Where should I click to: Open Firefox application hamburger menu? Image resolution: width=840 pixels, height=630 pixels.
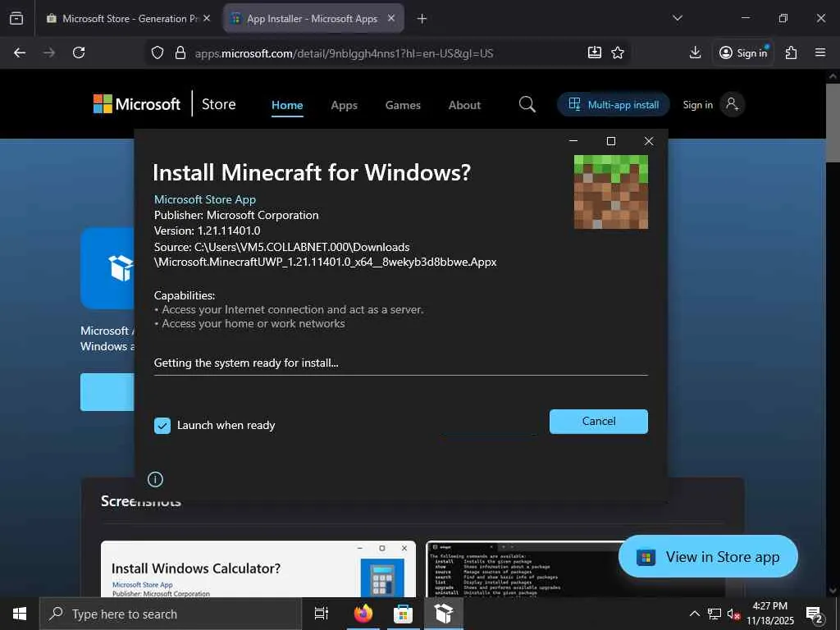point(820,52)
